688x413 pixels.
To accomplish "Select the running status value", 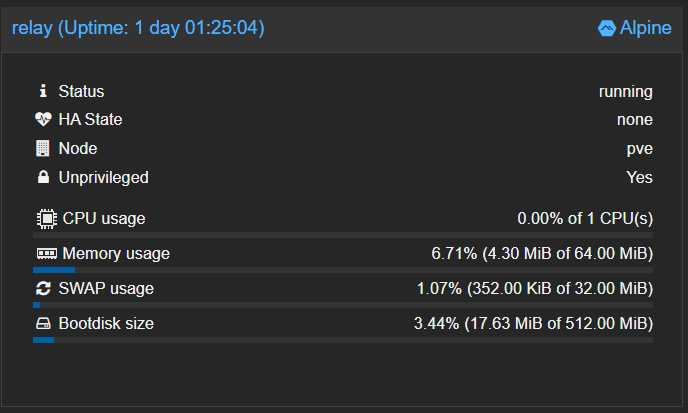I will [626, 92].
